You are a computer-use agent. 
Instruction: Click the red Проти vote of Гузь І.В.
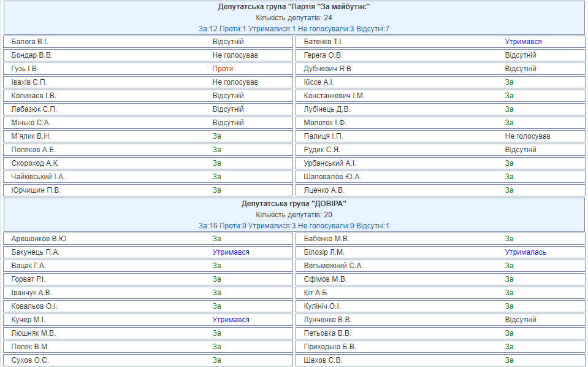223,69
